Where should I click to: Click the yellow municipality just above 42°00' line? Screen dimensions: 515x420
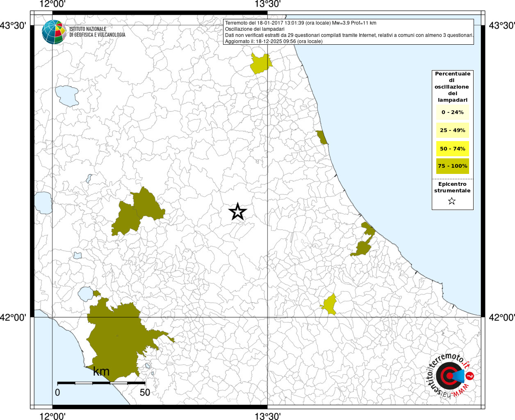330,305
